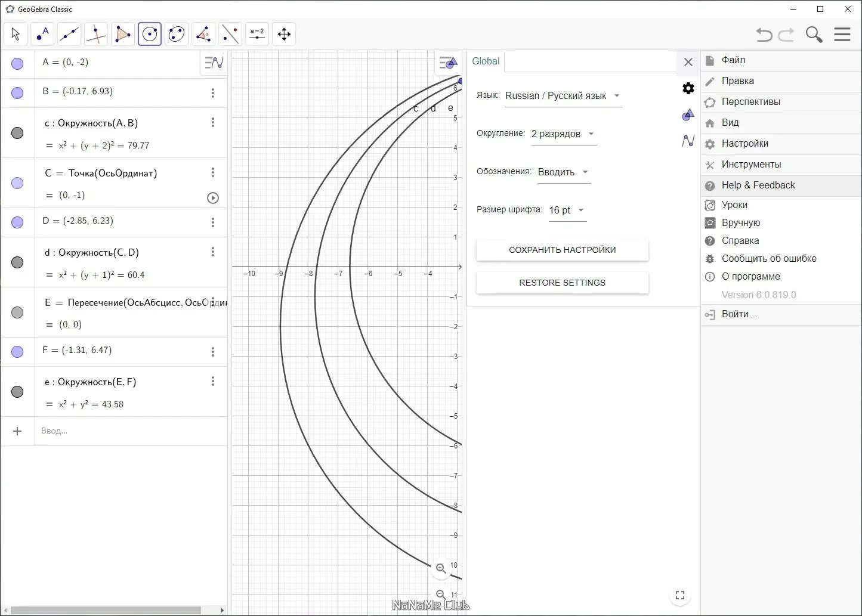Viewport: 862px width, 616px height.
Task: Toggle visibility of point C
Action: tap(17, 183)
